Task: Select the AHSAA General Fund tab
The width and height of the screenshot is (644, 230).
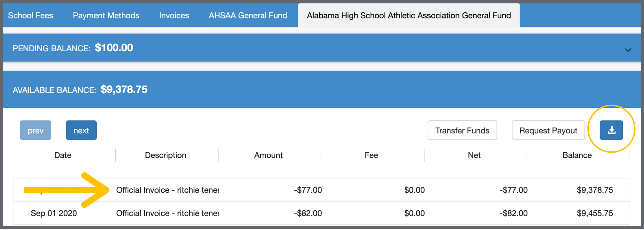Action: click(248, 15)
